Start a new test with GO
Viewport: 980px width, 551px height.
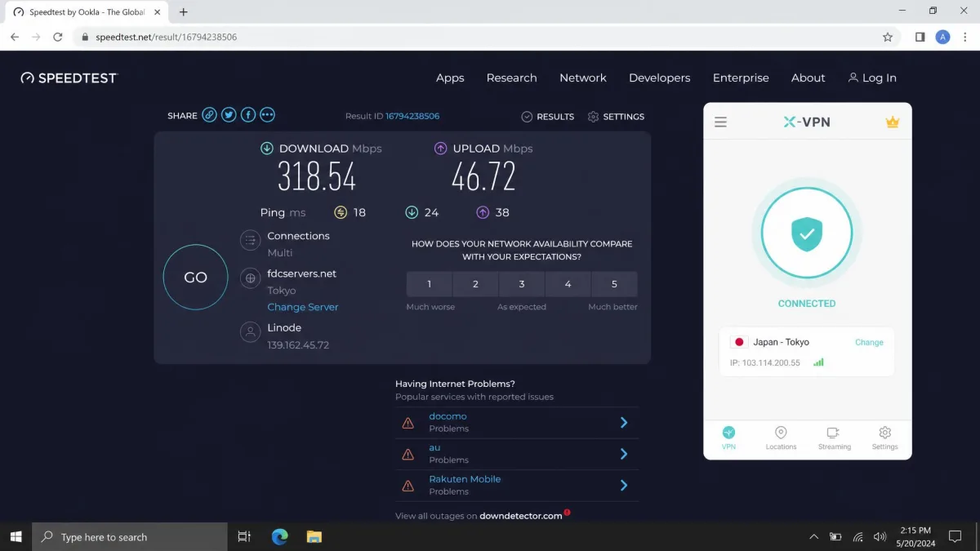pyautogui.click(x=195, y=278)
